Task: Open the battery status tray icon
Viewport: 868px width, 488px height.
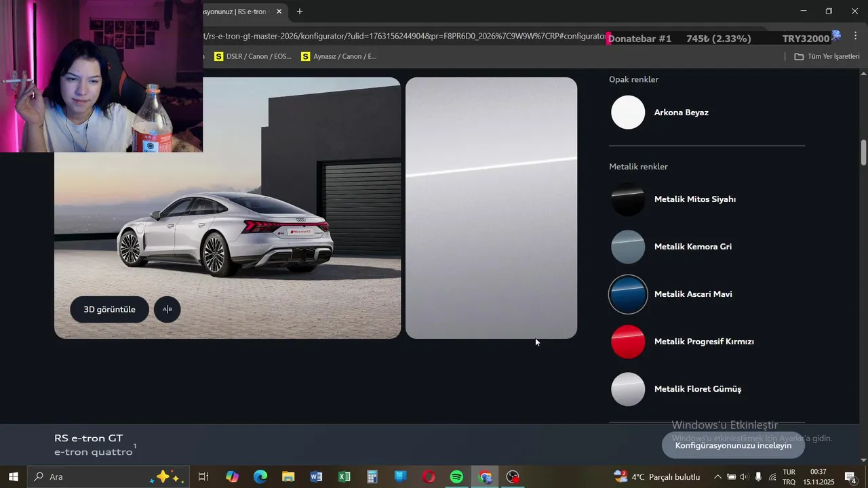Action: 731,477
